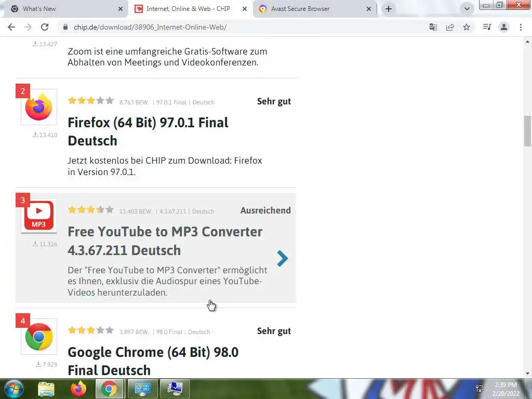532x399 pixels.
Task: Click Chrome's 'Sehr gut' rating label
Action: tap(274, 331)
